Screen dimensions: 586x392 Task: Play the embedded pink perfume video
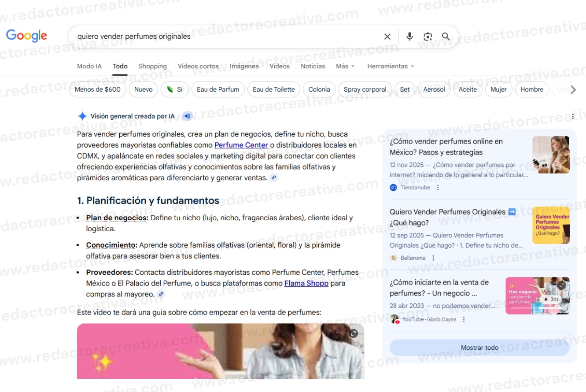click(221, 351)
